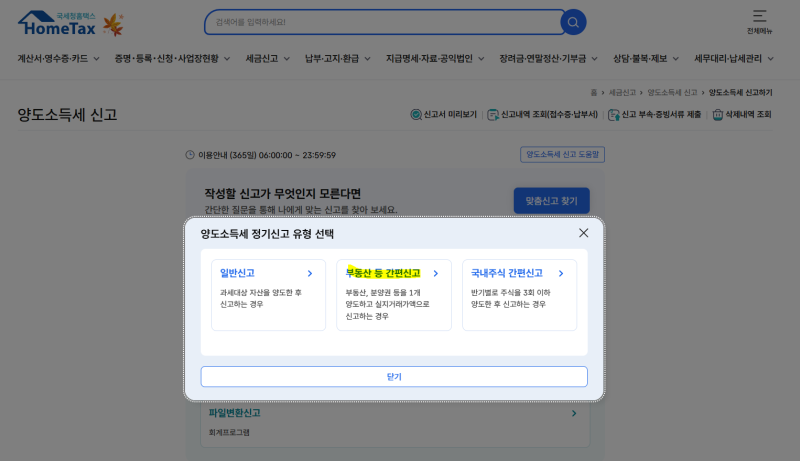Image resolution: width=800 pixels, height=461 pixels.
Task: Click the search input field
Action: point(383,22)
